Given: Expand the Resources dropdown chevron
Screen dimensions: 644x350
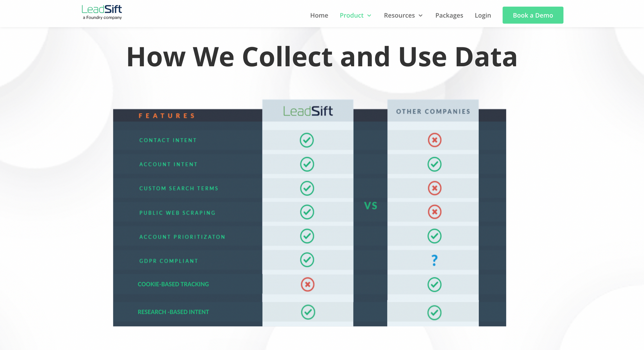Looking at the screenshot, I should click(421, 16).
